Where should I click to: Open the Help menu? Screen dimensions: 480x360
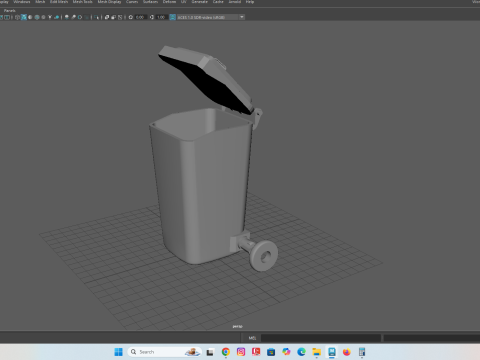(x=250, y=2)
